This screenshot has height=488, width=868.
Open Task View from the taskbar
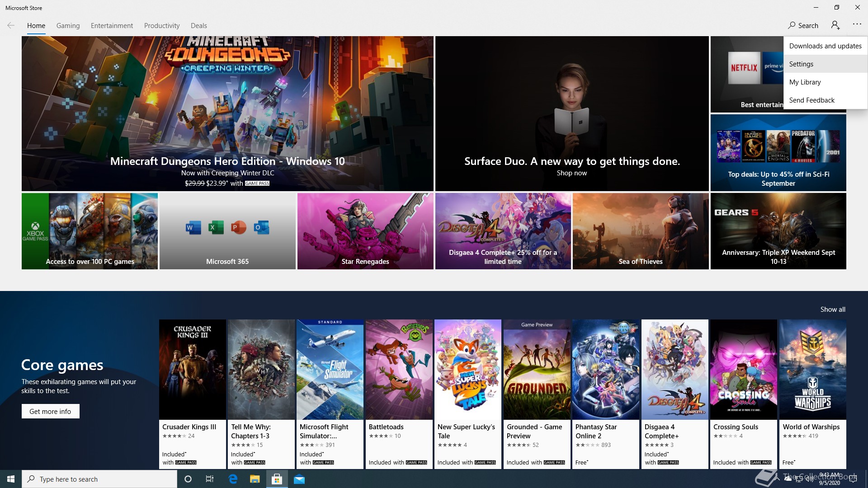tap(210, 479)
